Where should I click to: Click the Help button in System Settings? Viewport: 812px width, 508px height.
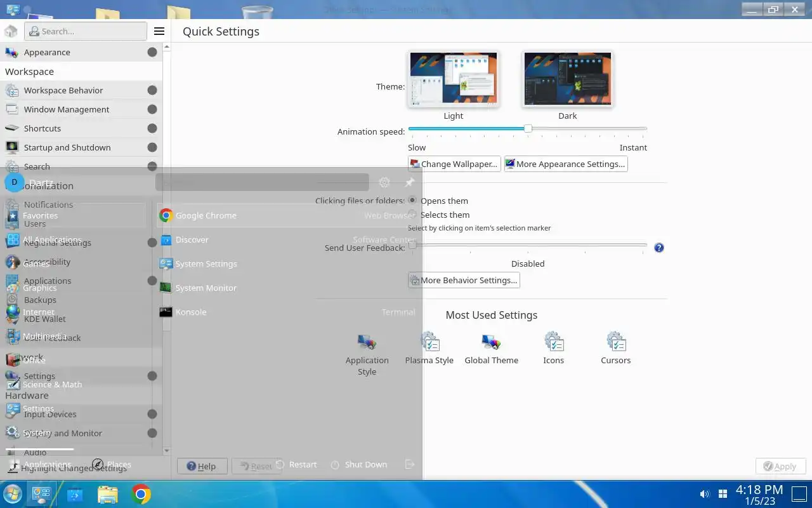(201, 466)
